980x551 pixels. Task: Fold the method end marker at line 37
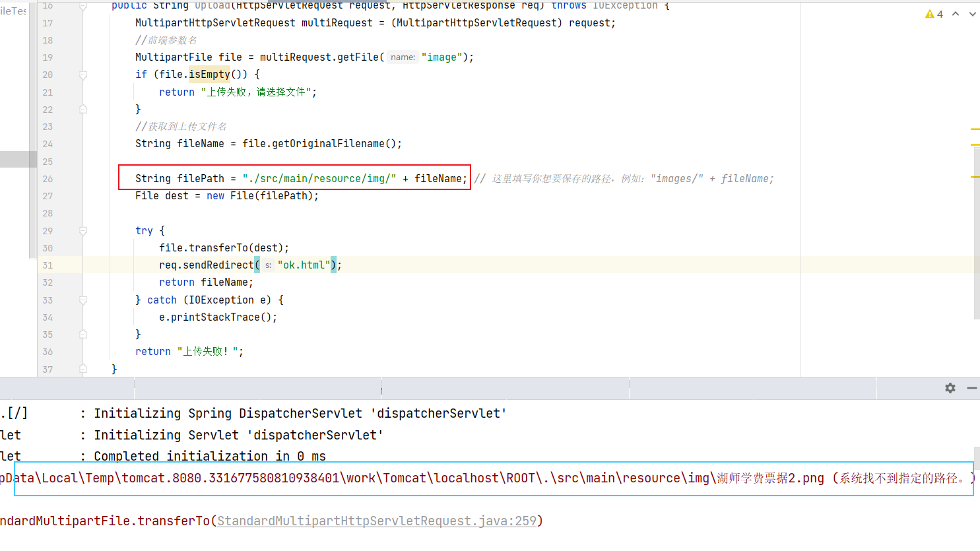83,369
